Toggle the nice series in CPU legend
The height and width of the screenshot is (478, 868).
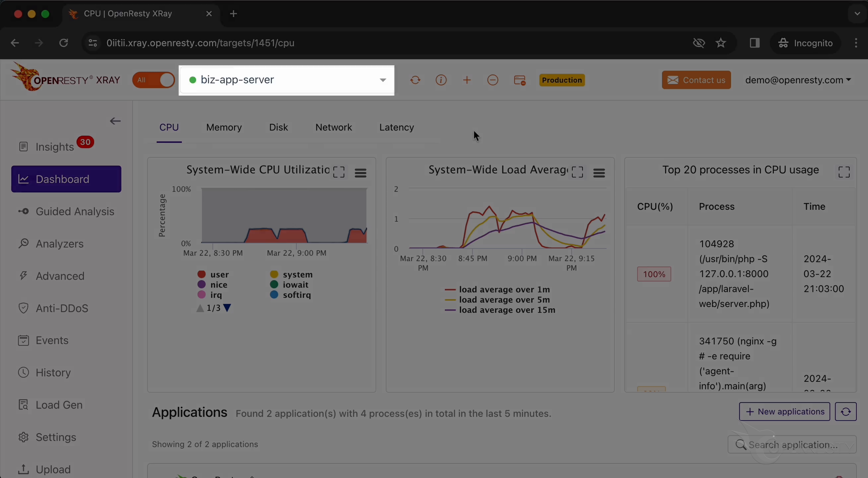pyautogui.click(x=212, y=284)
